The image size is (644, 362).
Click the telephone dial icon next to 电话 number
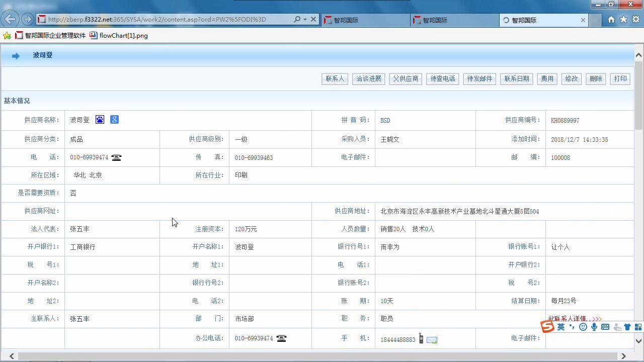pos(116,157)
